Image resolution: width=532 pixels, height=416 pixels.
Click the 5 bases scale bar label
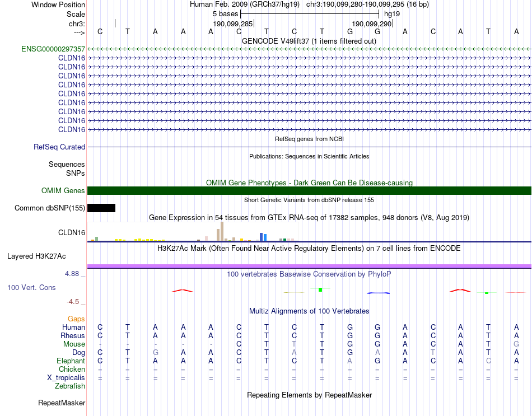click(x=226, y=14)
